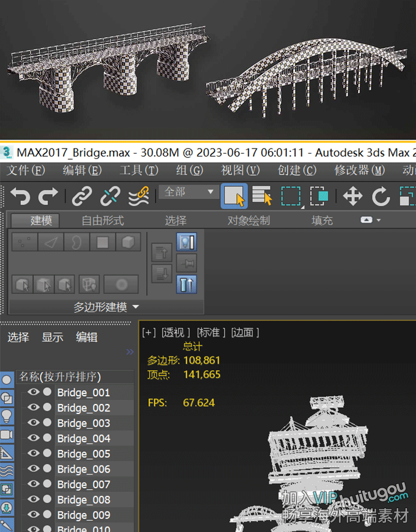Toggle the display lights filter icon
Screen dimensions: 416x532
(x=7, y=416)
